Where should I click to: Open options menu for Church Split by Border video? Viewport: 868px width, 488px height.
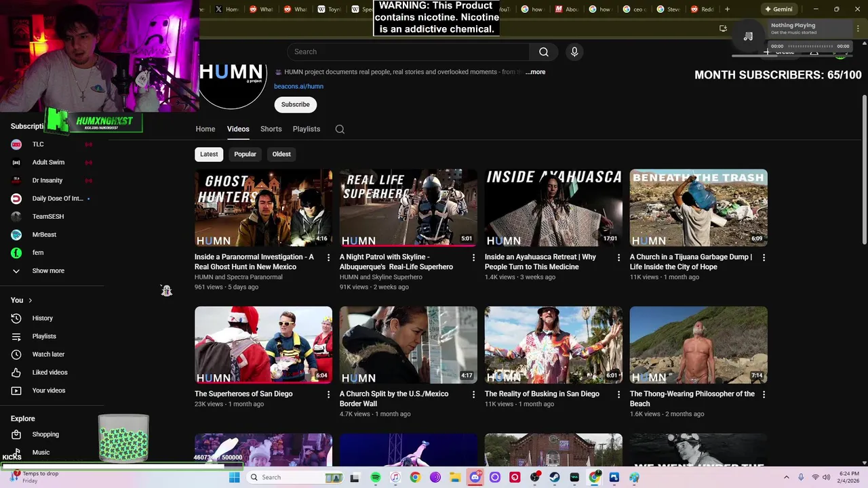click(473, 394)
